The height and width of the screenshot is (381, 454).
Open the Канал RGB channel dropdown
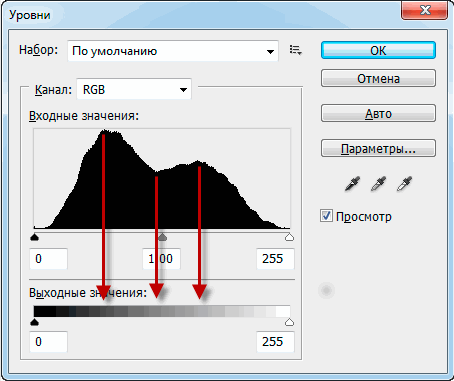(x=134, y=89)
